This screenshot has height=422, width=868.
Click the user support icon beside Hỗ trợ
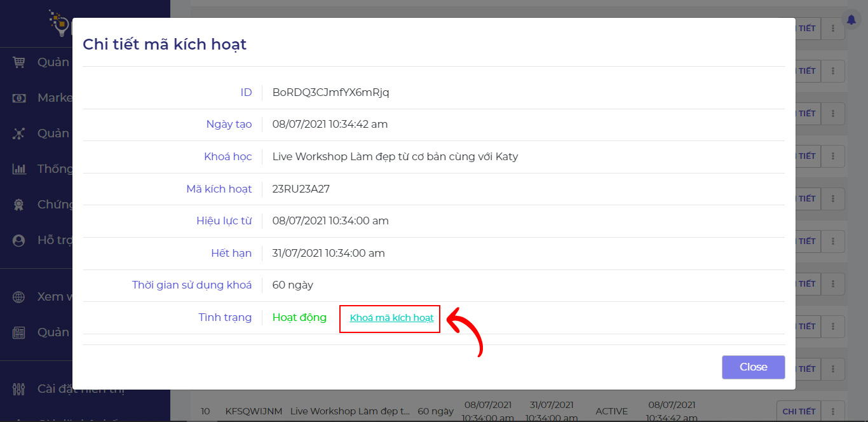point(19,240)
